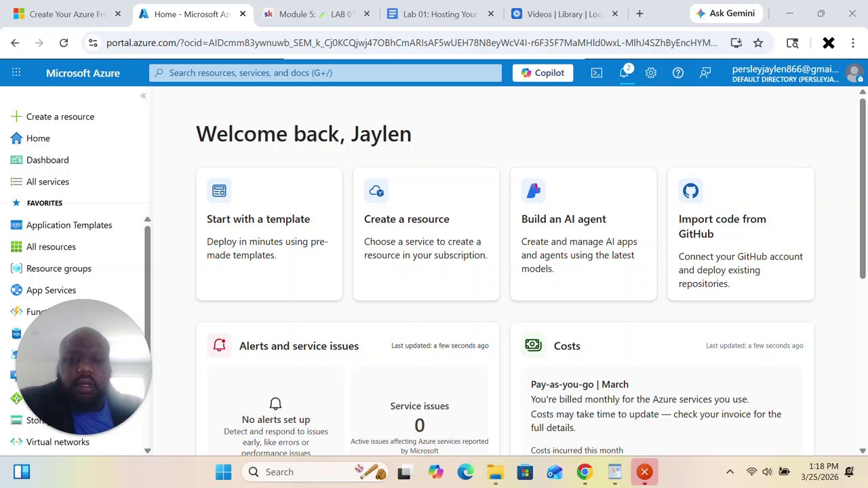Click the sidebar favorites scroll-down arrow

pyautogui.click(x=147, y=451)
